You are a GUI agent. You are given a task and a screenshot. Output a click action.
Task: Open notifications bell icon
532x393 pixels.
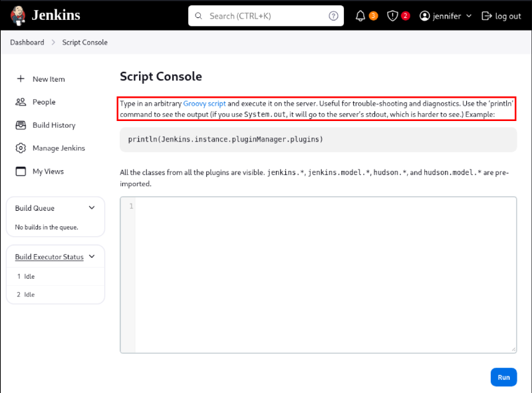(x=360, y=16)
